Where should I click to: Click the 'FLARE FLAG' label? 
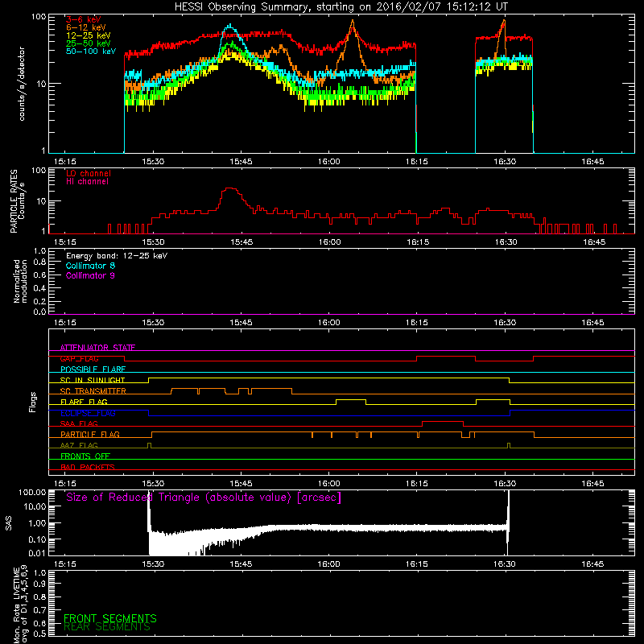pos(84,402)
